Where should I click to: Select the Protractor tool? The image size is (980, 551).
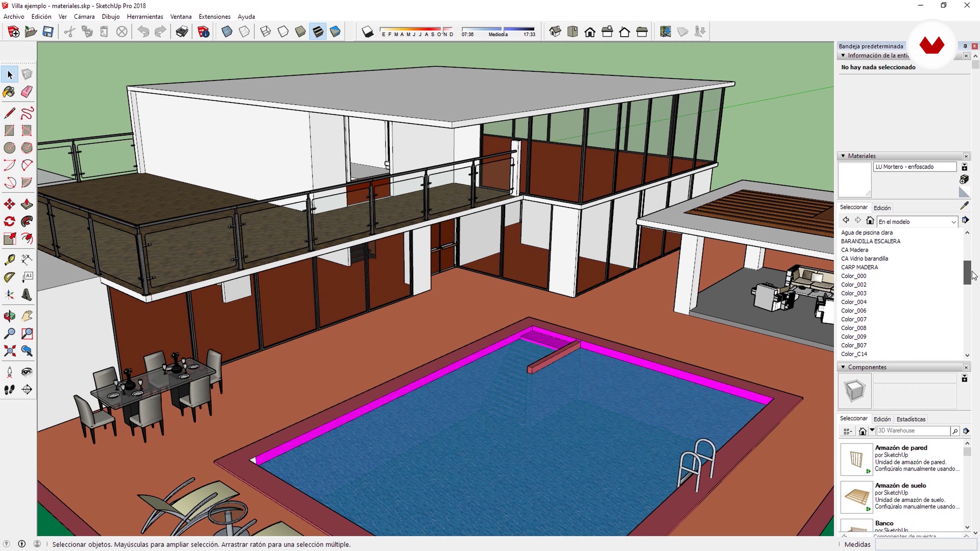pos(9,277)
